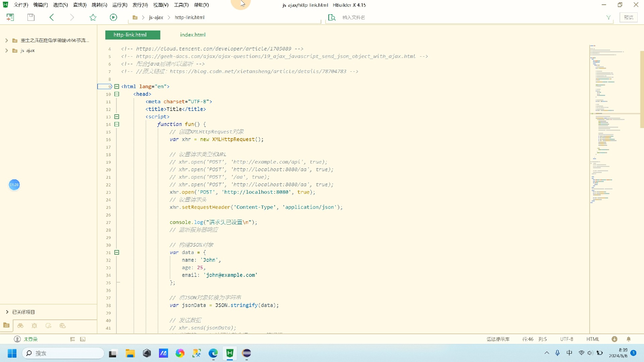The width and height of the screenshot is (644, 362).
Task: Change the HTML language mode in status bar
Action: (593, 339)
